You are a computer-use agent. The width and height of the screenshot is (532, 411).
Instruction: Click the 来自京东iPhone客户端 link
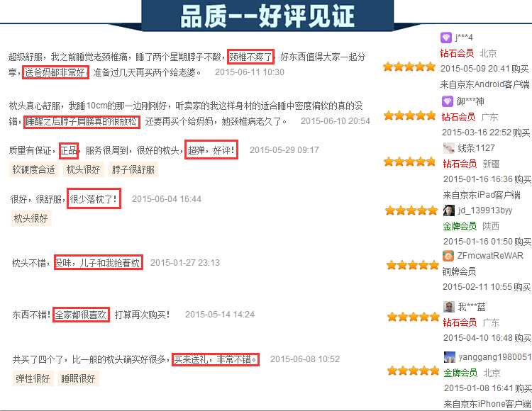click(485, 404)
